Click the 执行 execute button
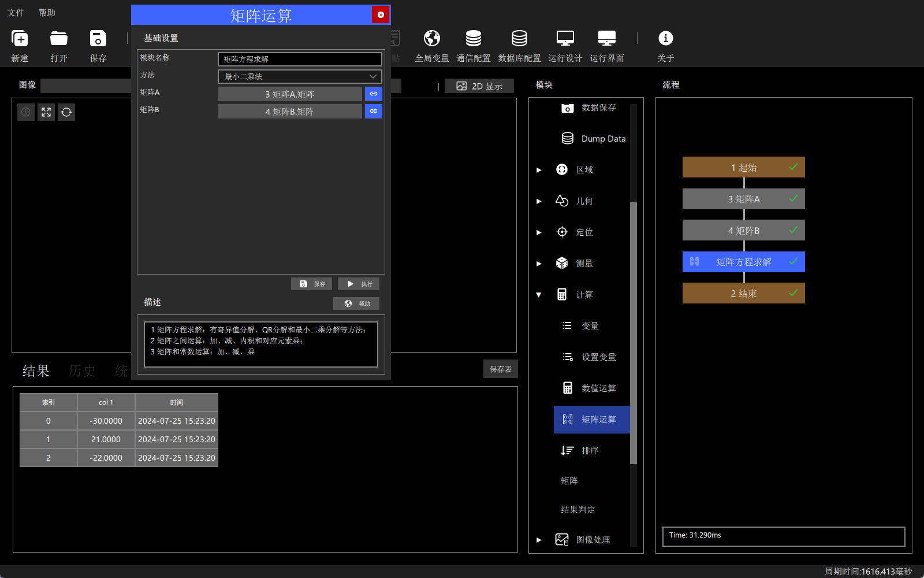The height and width of the screenshot is (578, 924). click(x=359, y=284)
